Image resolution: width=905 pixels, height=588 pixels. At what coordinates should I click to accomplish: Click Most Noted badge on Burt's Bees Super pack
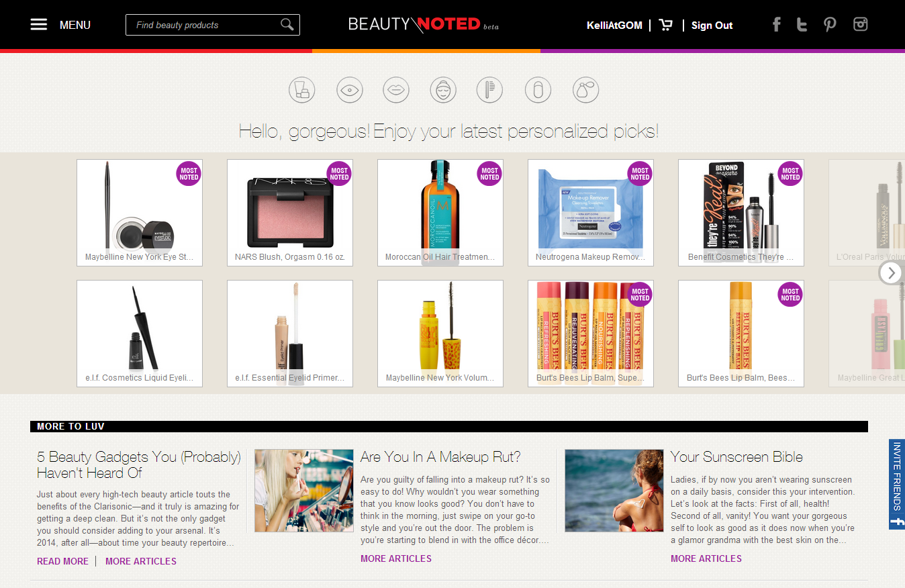640,294
